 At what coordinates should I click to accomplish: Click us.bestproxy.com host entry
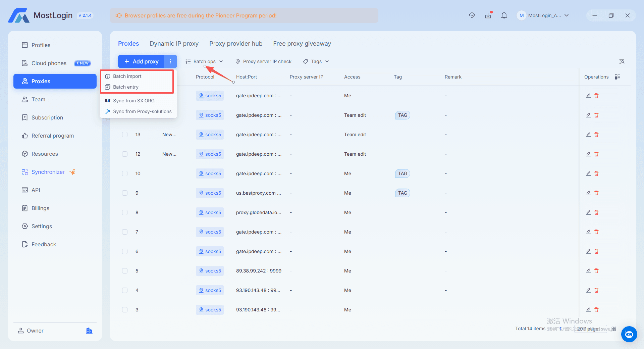pos(258,193)
